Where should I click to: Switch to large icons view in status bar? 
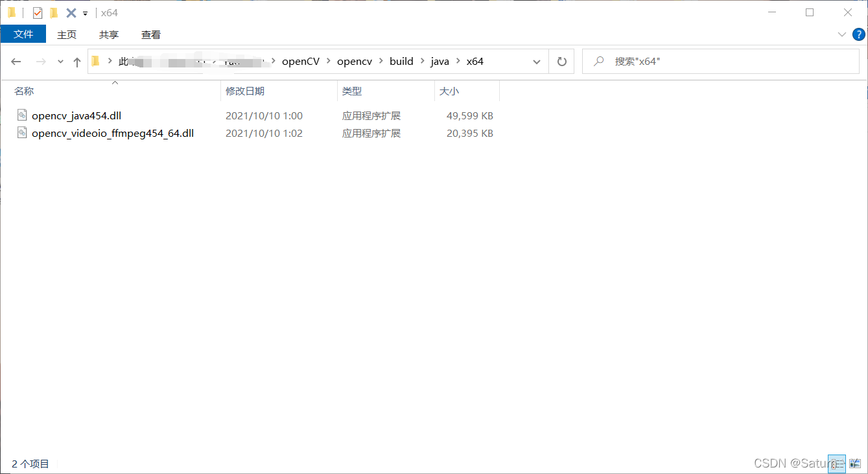[x=854, y=463]
